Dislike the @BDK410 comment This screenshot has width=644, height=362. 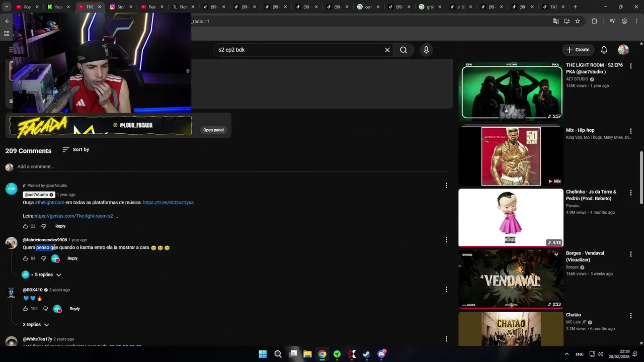tap(45, 309)
